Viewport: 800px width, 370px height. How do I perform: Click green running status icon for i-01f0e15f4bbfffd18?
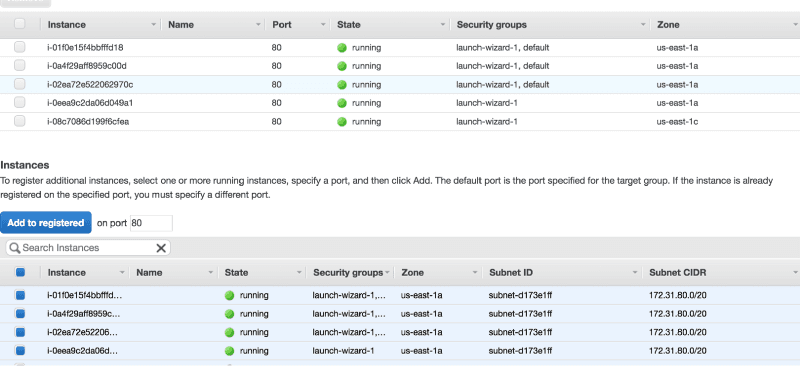tap(342, 47)
